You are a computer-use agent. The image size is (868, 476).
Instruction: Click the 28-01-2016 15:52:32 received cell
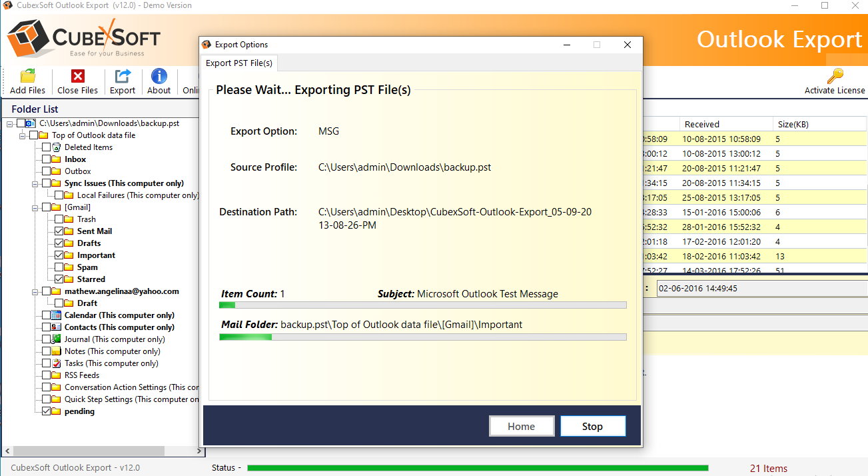[x=721, y=227]
